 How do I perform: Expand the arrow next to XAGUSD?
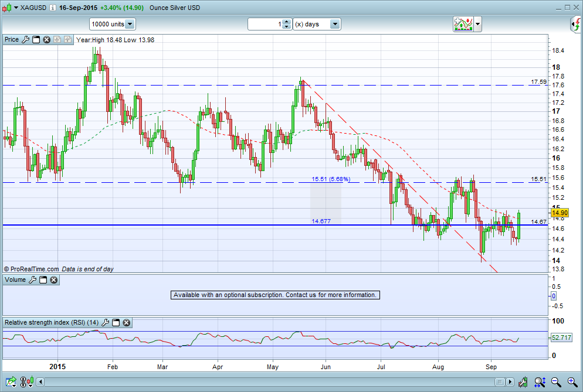point(16,8)
